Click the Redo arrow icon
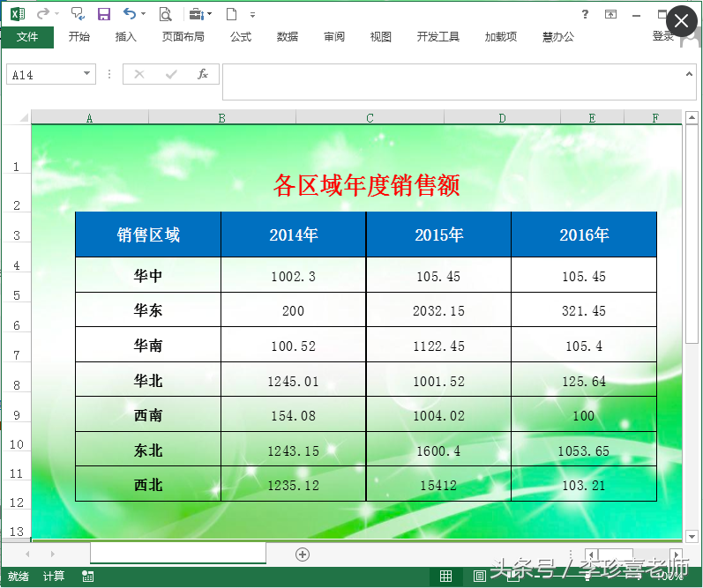 (43, 14)
